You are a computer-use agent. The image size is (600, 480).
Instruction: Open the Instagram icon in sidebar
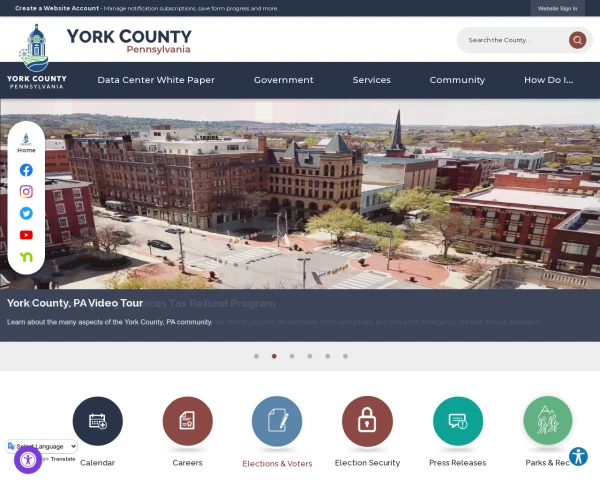pos(26,191)
